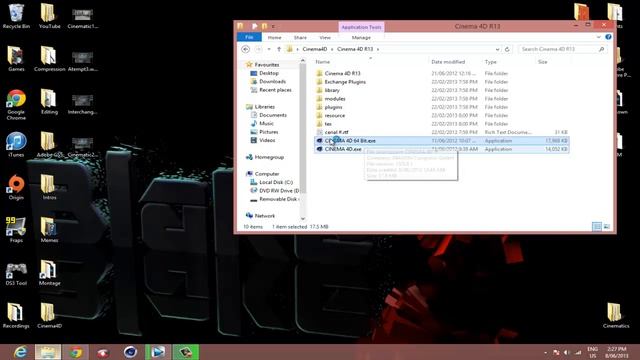The width and height of the screenshot is (640, 360).
Task: Open the Montage desktop folder
Action: coord(49,273)
